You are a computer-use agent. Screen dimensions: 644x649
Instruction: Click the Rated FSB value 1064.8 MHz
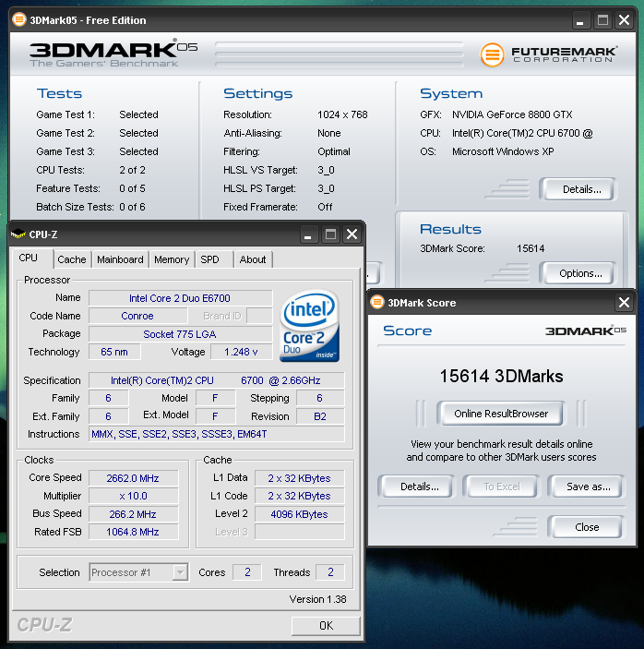tap(133, 532)
